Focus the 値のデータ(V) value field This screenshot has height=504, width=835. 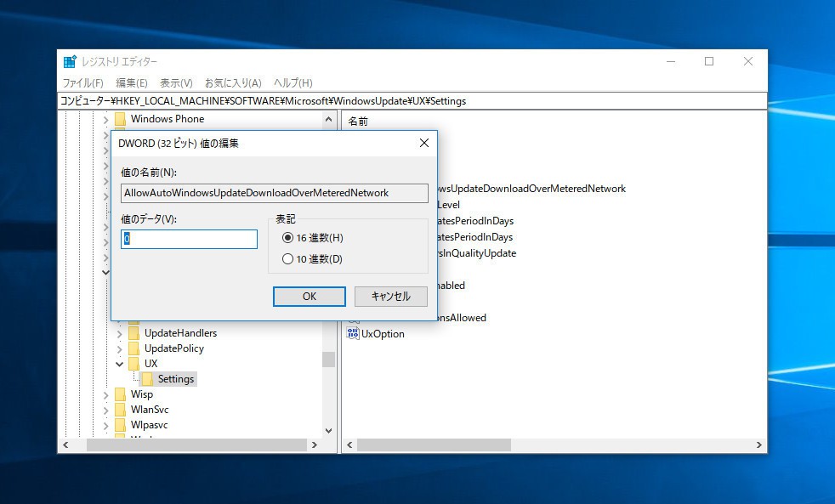point(189,239)
